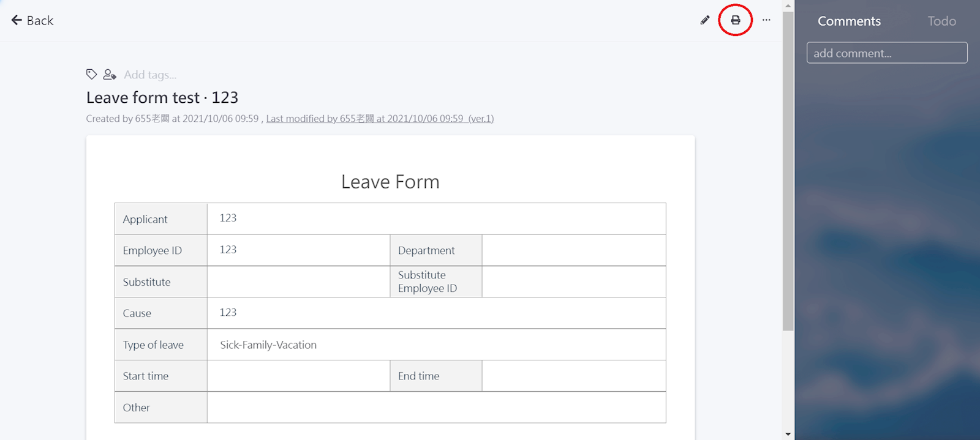Click the Cause value cell

[x=436, y=313]
